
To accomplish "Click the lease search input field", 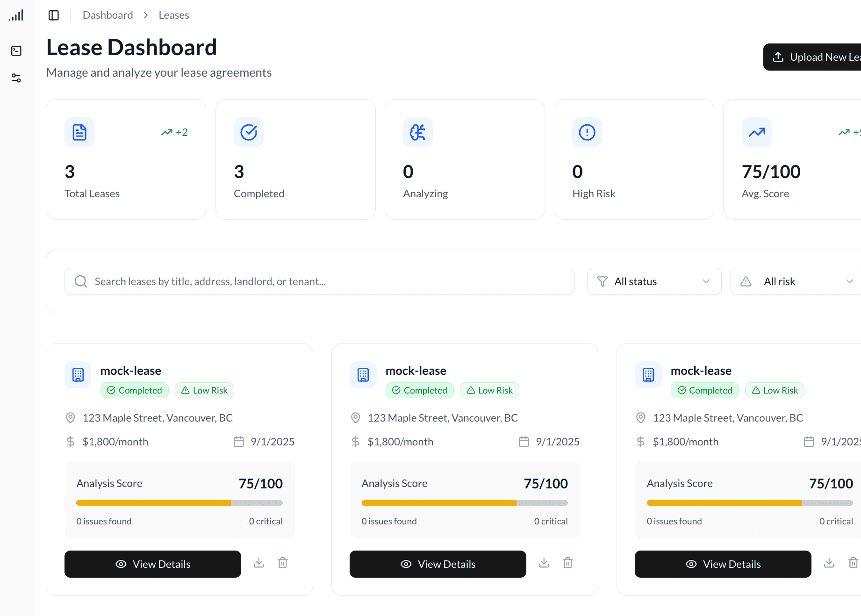I will tap(319, 281).
